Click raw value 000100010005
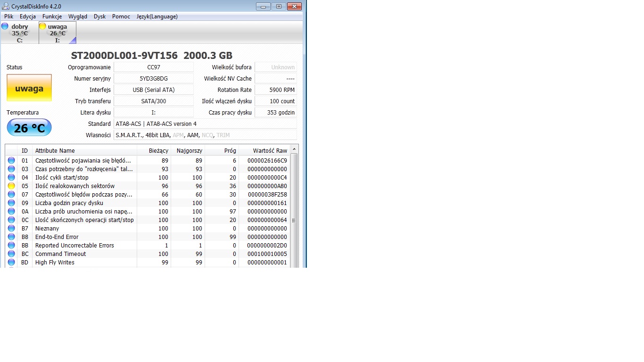The height and width of the screenshot is (362, 644). tap(267, 254)
